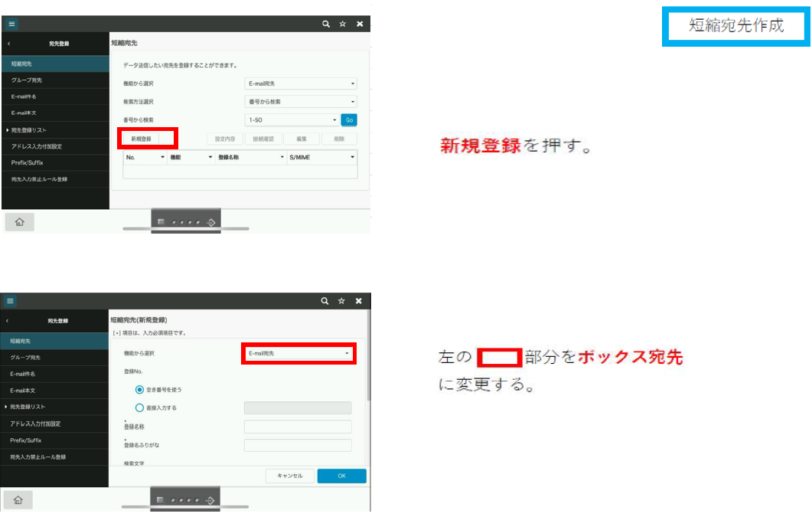This screenshot has height=517, width=812.
Task: Click the blue Go button
Action: (x=349, y=119)
